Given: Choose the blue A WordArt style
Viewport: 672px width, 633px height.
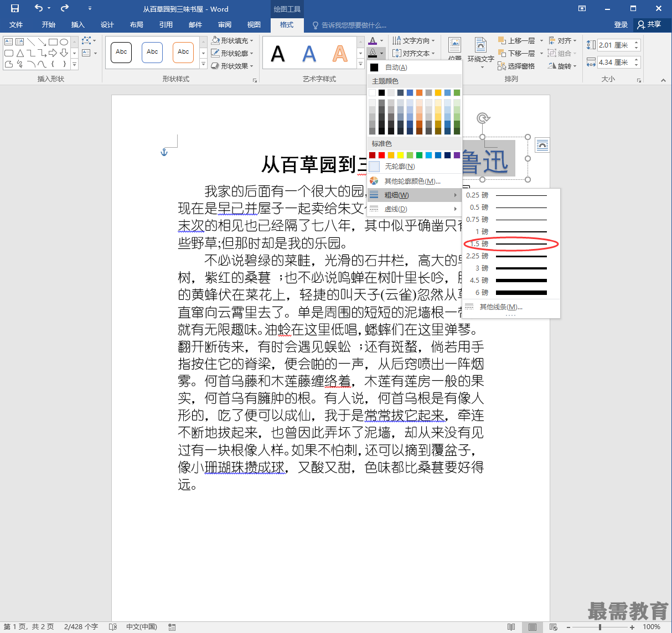Looking at the screenshot, I should (x=309, y=54).
